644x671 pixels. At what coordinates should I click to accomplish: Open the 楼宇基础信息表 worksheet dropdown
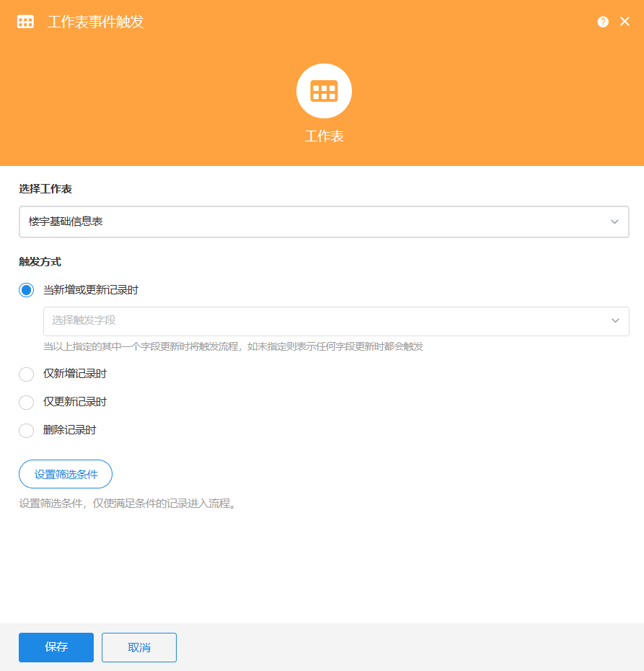(x=324, y=222)
